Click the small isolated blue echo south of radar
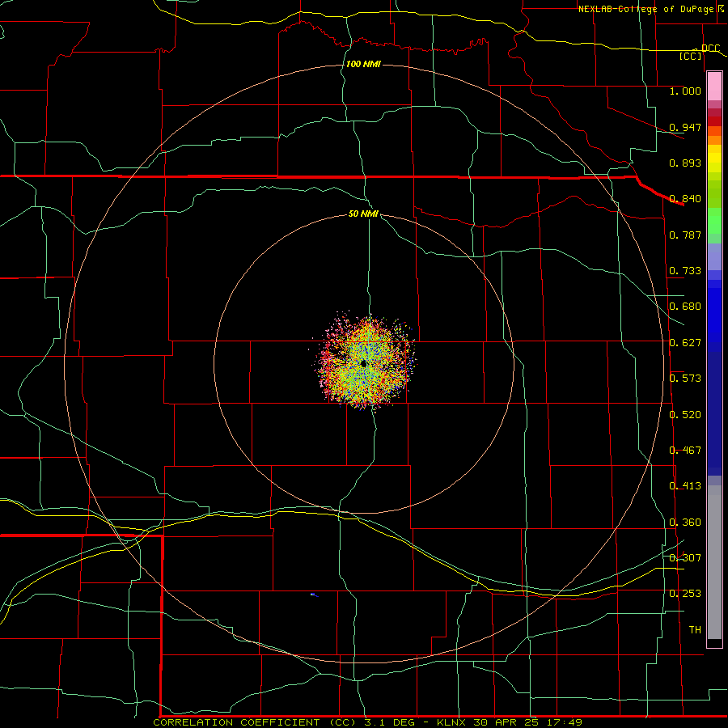Viewport: 728px width, 728px height. click(x=315, y=595)
